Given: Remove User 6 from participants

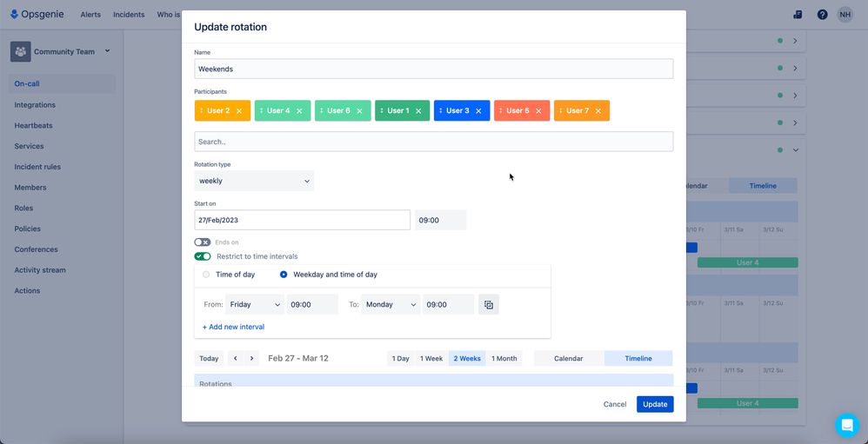Looking at the screenshot, I should pyautogui.click(x=359, y=110).
